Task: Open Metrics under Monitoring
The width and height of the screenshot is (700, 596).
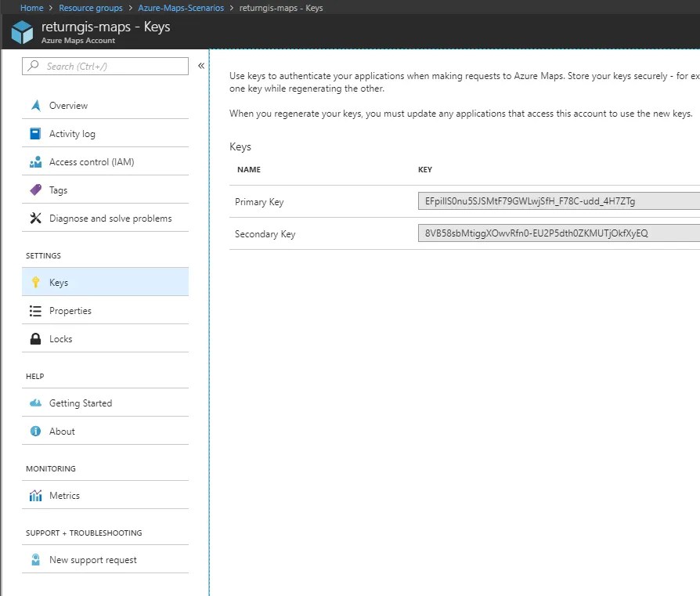Action: tap(106, 495)
